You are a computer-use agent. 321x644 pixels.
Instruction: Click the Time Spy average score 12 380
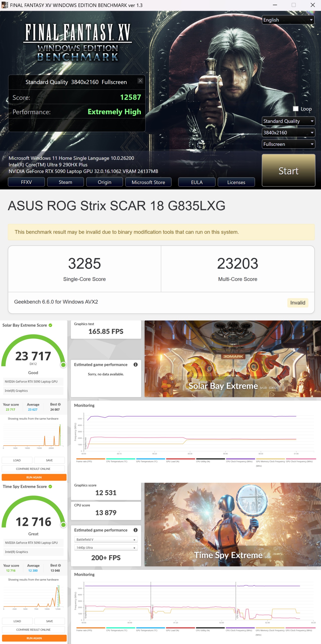33,571
